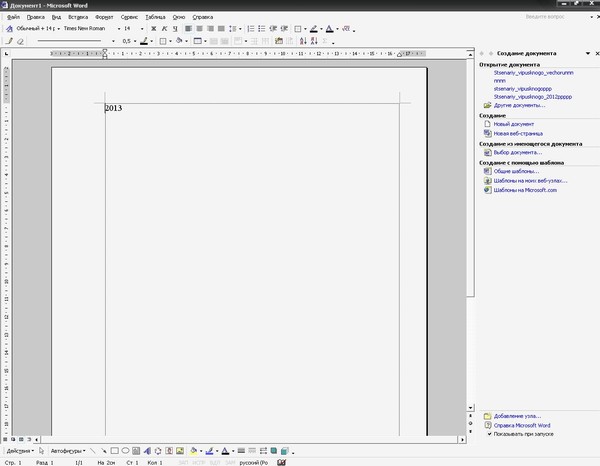Screen dimensions: 600x466
Task: Select the Arrow drawing tool
Action: tap(104, 451)
